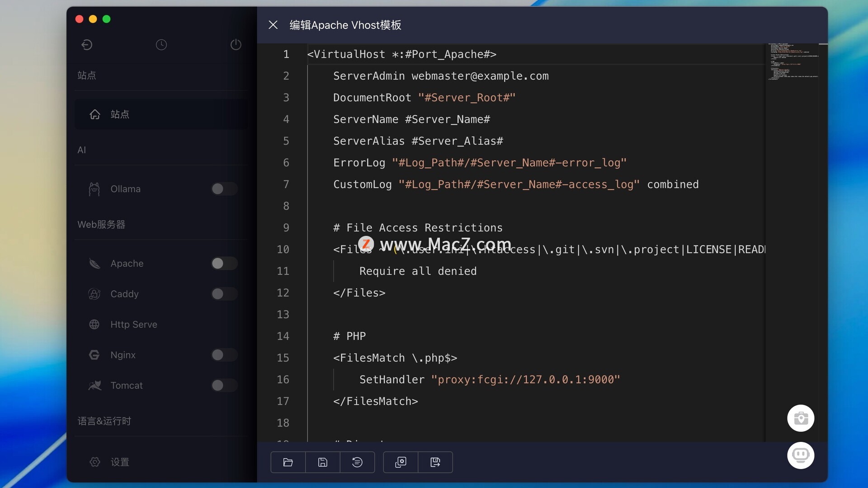Click the Http Serve globe icon
Image resolution: width=868 pixels, height=488 pixels.
coord(94,324)
